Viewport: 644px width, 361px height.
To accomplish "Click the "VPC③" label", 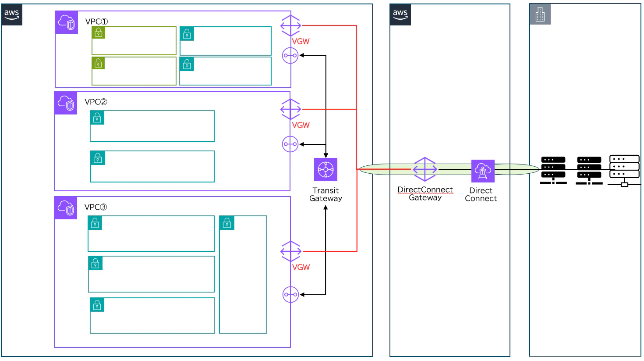I will point(96,207).
